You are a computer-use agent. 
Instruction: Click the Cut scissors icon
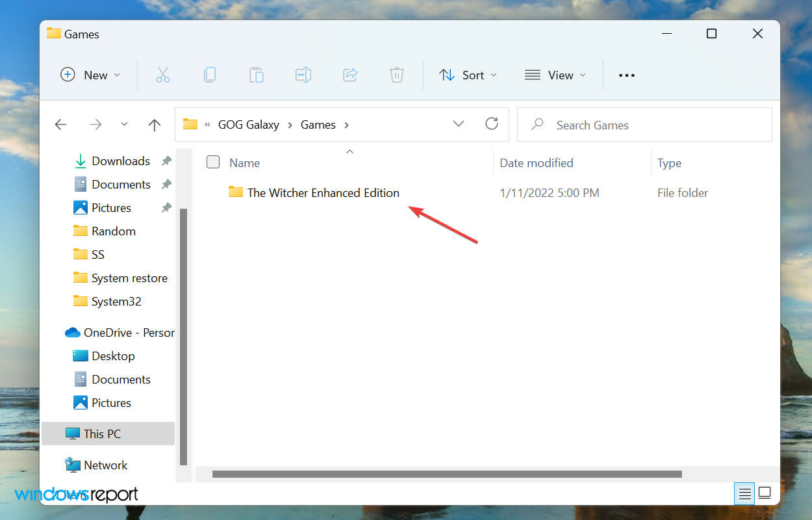[162, 75]
